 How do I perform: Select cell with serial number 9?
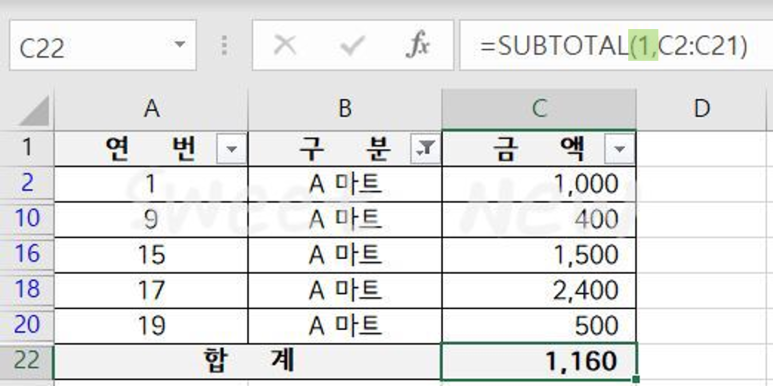pos(151,219)
